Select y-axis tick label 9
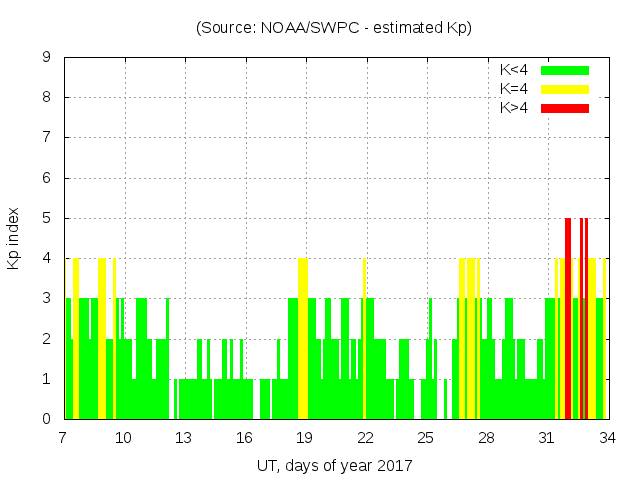This screenshot has width=640, height=480. click(47, 58)
